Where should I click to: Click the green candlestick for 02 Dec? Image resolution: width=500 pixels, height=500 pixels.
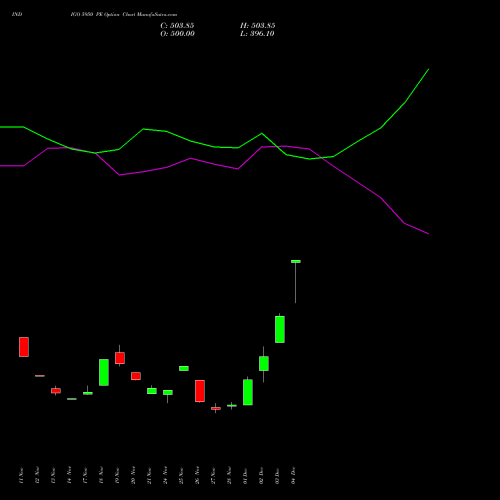pos(264,363)
